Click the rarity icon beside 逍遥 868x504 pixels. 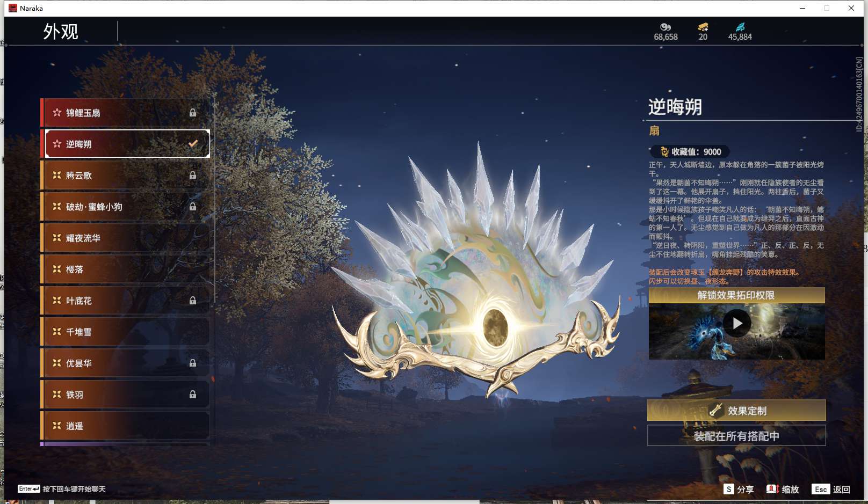tap(57, 426)
